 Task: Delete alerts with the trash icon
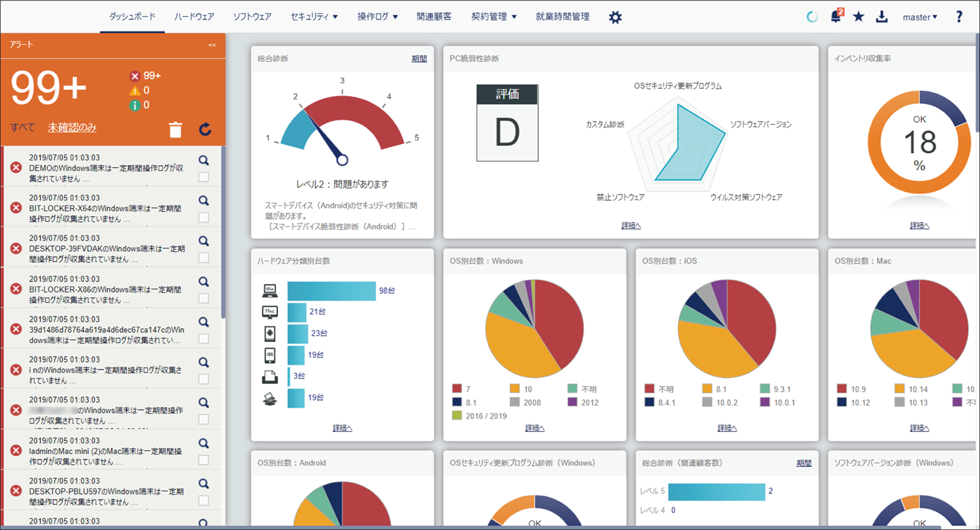[175, 129]
